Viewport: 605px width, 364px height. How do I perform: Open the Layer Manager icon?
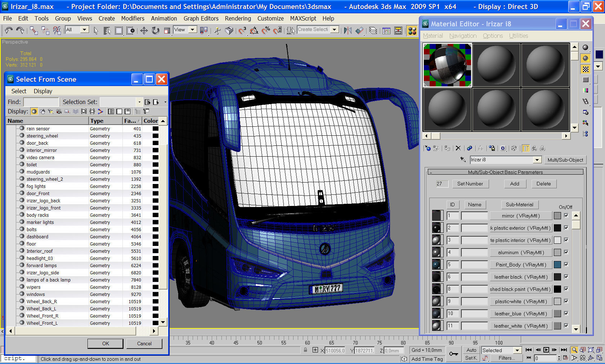click(373, 31)
